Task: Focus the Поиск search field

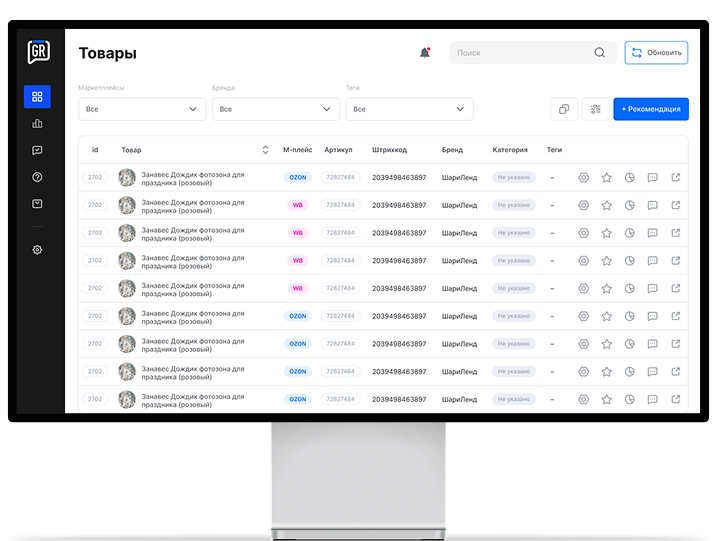Action: tap(533, 53)
